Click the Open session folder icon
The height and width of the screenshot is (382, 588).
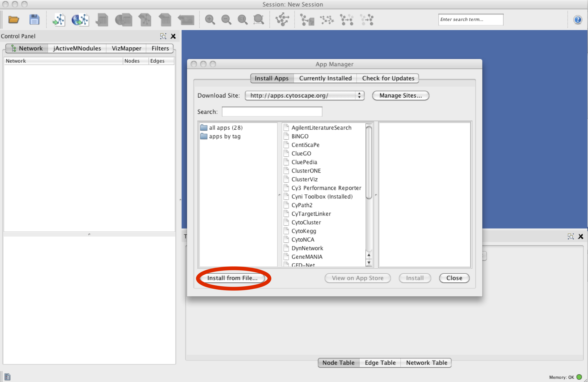click(13, 20)
